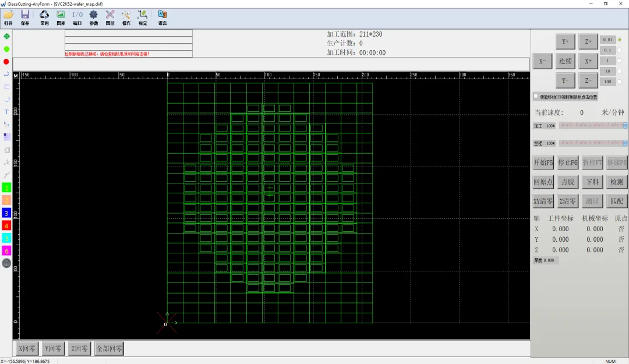Click the 0.01 step value box

[607, 40]
